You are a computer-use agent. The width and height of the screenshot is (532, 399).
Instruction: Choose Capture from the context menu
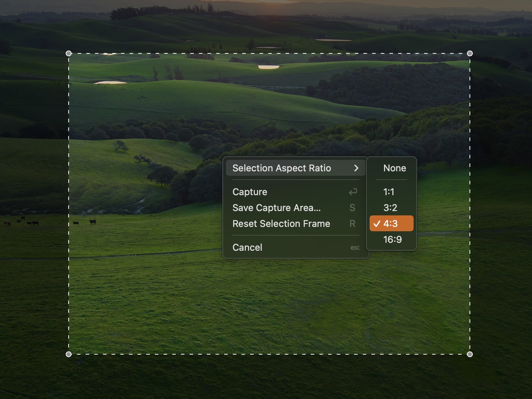[296, 192]
